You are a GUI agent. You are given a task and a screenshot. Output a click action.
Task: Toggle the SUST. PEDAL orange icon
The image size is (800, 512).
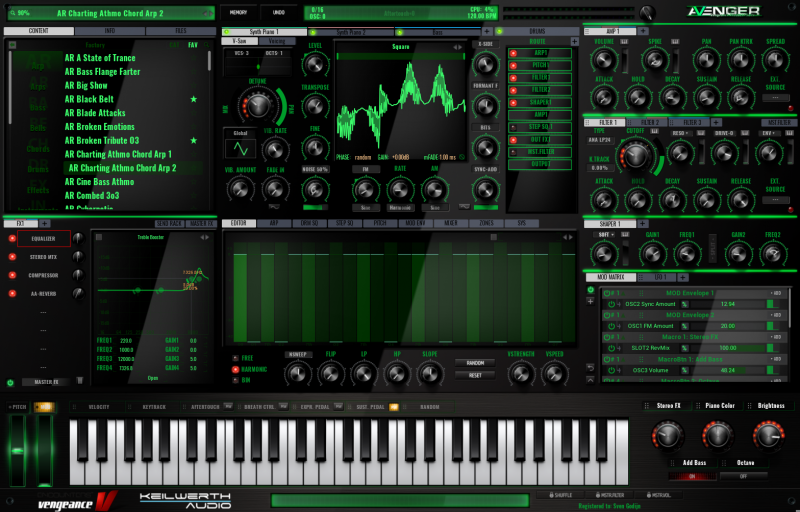point(394,407)
